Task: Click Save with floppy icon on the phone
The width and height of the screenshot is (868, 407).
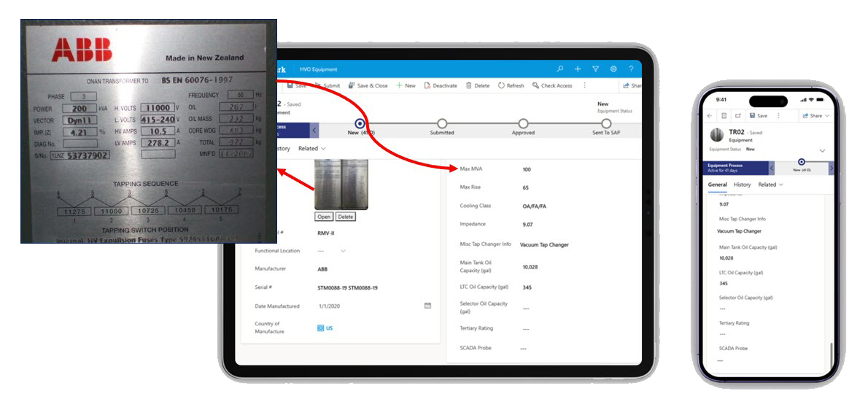Action: 759,116
